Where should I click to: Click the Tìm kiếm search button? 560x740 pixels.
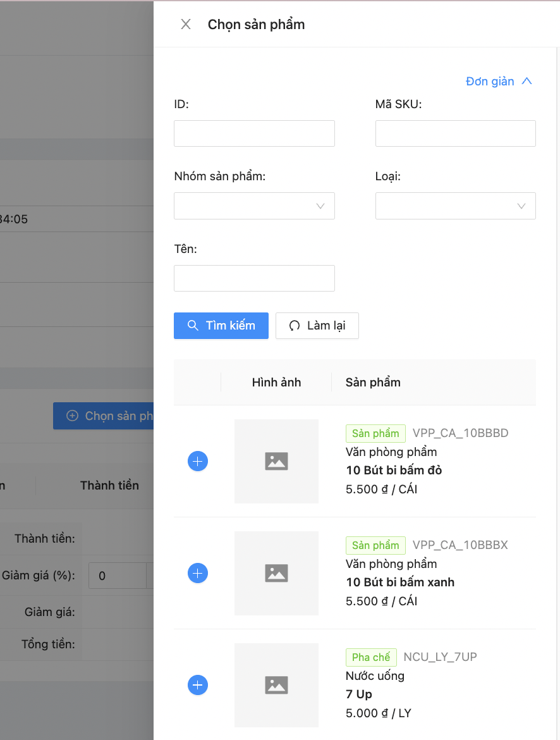(x=221, y=326)
